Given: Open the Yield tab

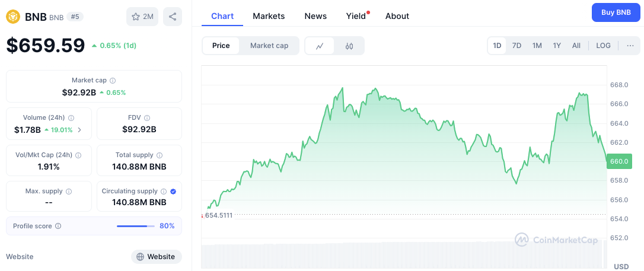Looking at the screenshot, I should [356, 16].
